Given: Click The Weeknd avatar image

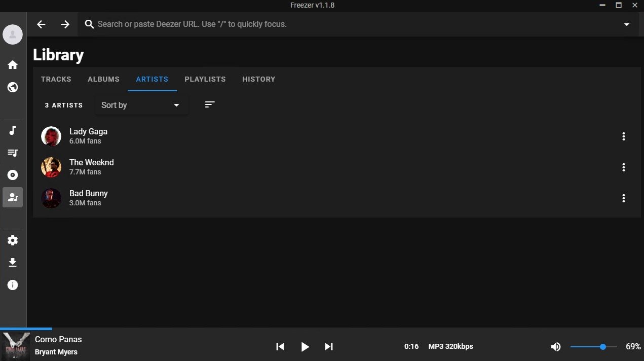Looking at the screenshot, I should (x=51, y=167).
